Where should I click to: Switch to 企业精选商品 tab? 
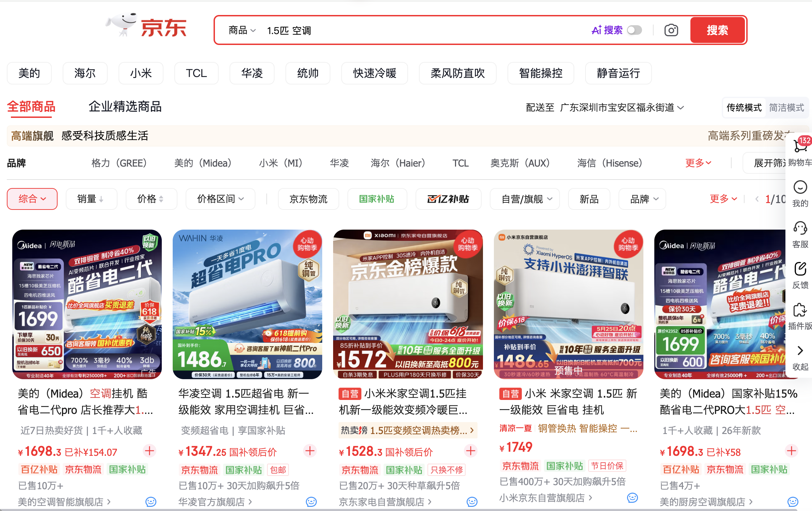click(x=125, y=107)
